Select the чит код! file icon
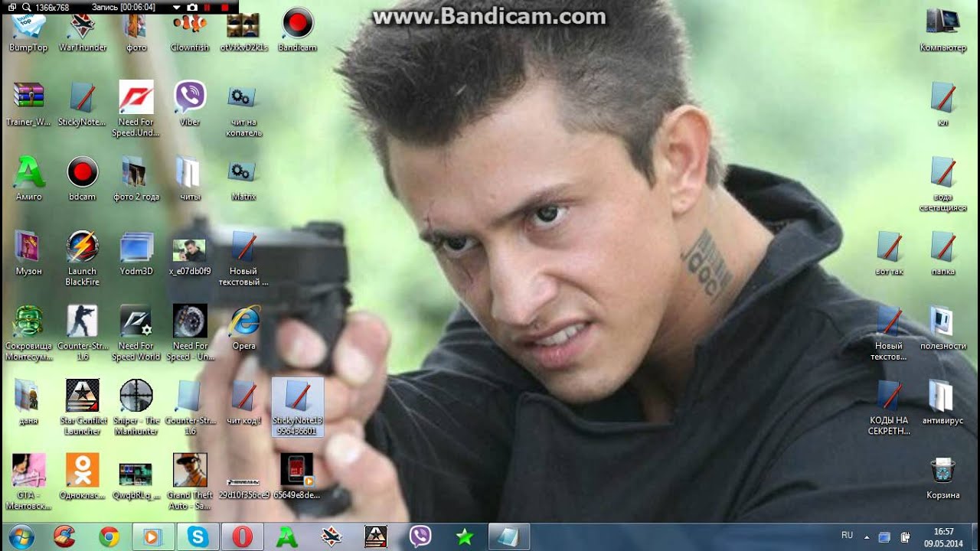980x551 pixels. pyautogui.click(x=243, y=402)
